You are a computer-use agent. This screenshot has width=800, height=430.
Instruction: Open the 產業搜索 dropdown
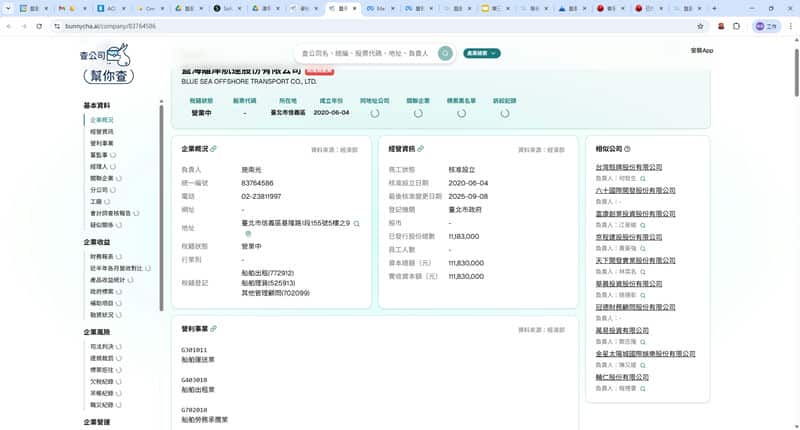481,53
